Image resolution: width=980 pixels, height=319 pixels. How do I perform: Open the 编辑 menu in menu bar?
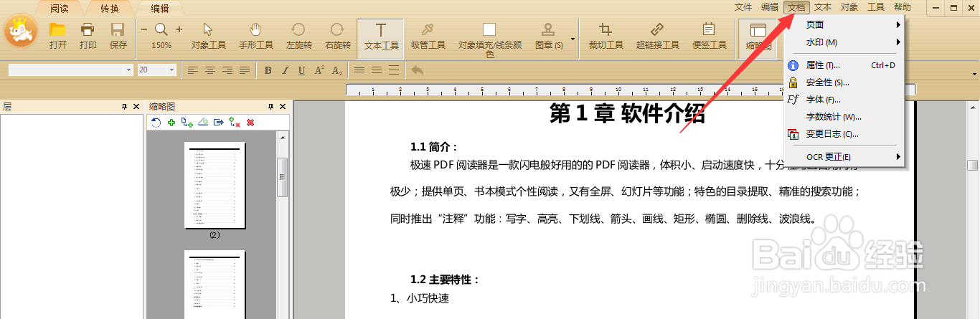(770, 7)
